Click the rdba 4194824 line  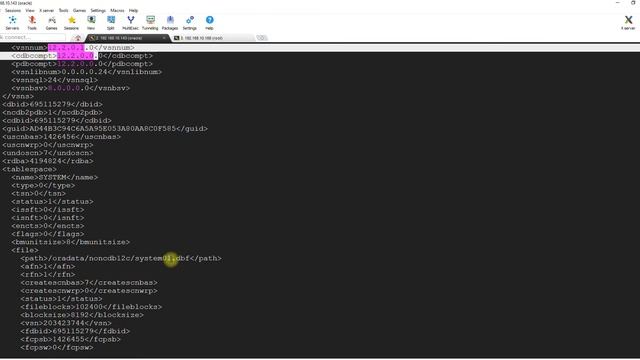48,161
